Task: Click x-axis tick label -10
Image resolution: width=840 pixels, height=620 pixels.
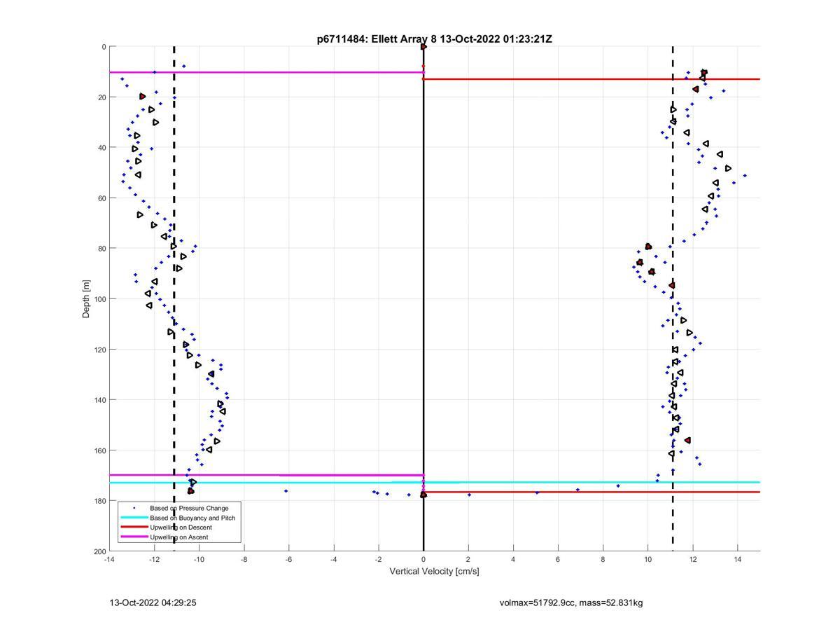Action: [199, 559]
